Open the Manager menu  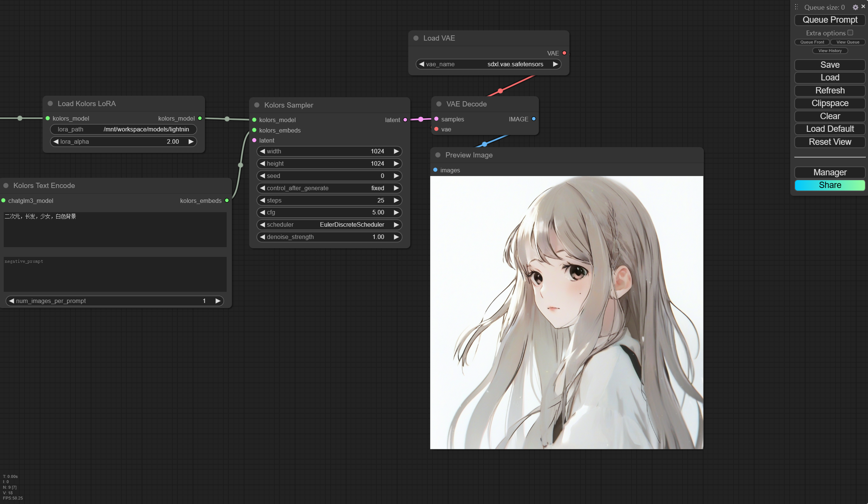830,172
